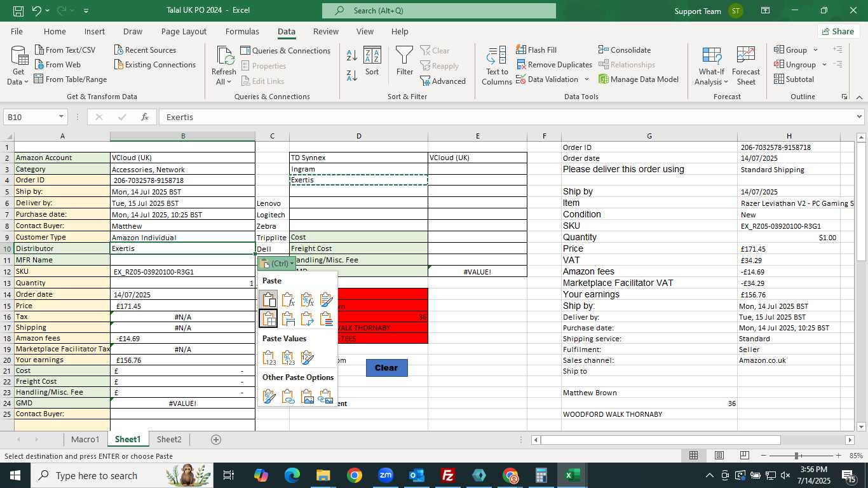Open the File menu
Image resolution: width=868 pixels, height=488 pixels.
click(x=17, y=32)
